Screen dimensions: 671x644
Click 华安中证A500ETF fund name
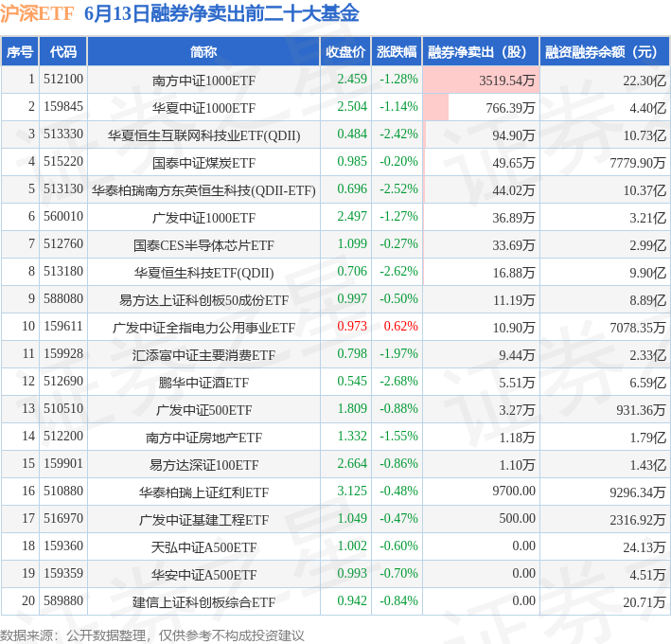click(203, 574)
